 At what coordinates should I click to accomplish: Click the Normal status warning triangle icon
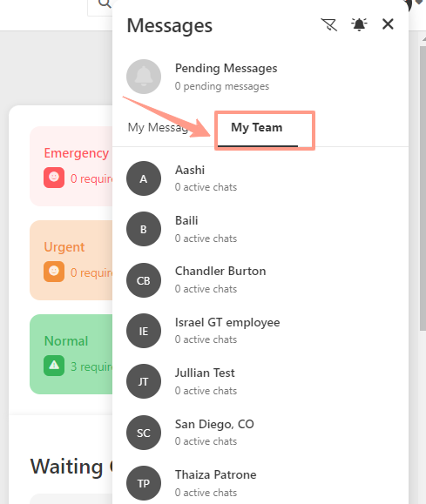pos(54,366)
